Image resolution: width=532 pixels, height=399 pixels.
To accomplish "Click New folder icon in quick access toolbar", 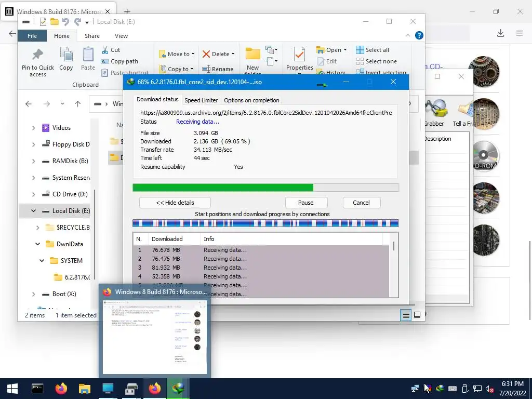I will [54, 22].
